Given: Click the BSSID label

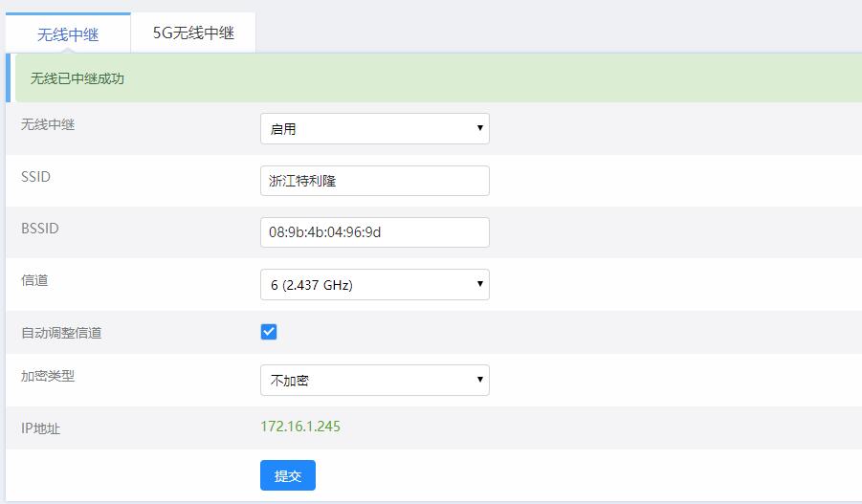Looking at the screenshot, I should [39, 229].
